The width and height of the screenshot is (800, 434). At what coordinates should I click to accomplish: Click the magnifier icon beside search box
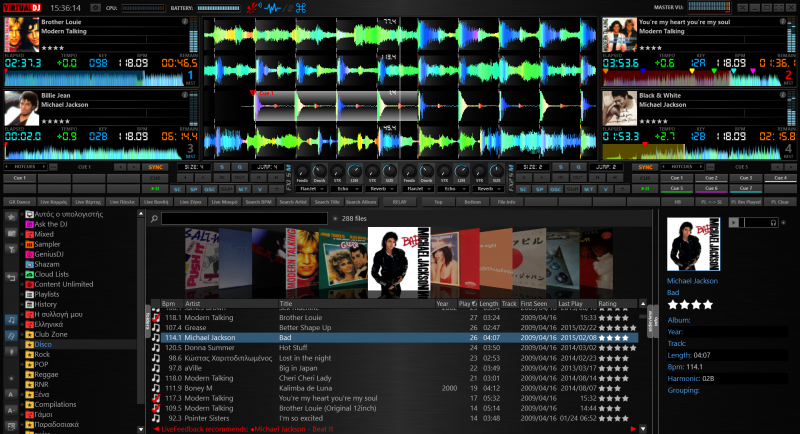click(154, 219)
